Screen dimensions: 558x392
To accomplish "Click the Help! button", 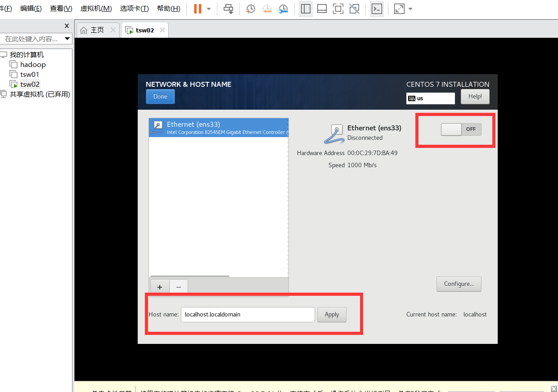I will coord(475,97).
